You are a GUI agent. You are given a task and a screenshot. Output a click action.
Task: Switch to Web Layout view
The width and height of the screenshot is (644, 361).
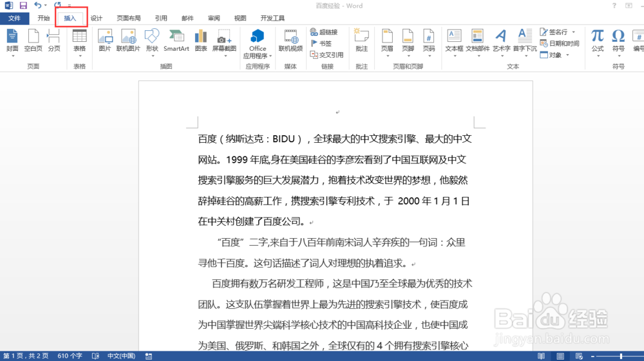(x=579, y=356)
